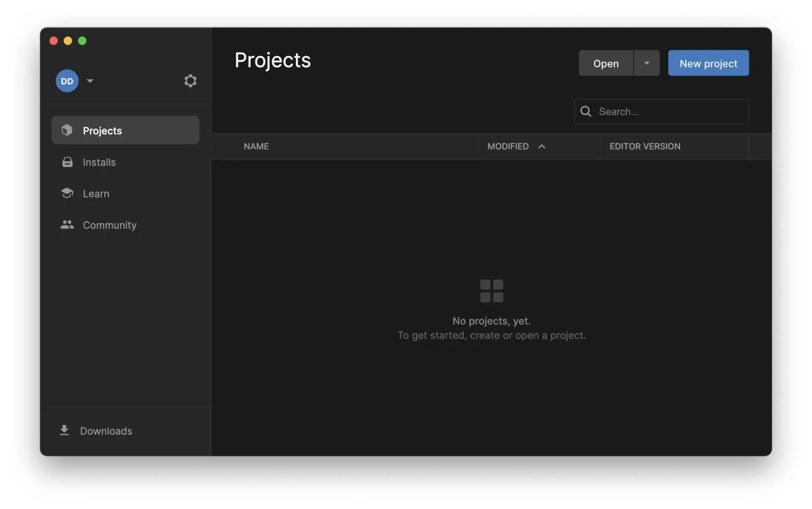Open the settings gear icon

point(190,81)
